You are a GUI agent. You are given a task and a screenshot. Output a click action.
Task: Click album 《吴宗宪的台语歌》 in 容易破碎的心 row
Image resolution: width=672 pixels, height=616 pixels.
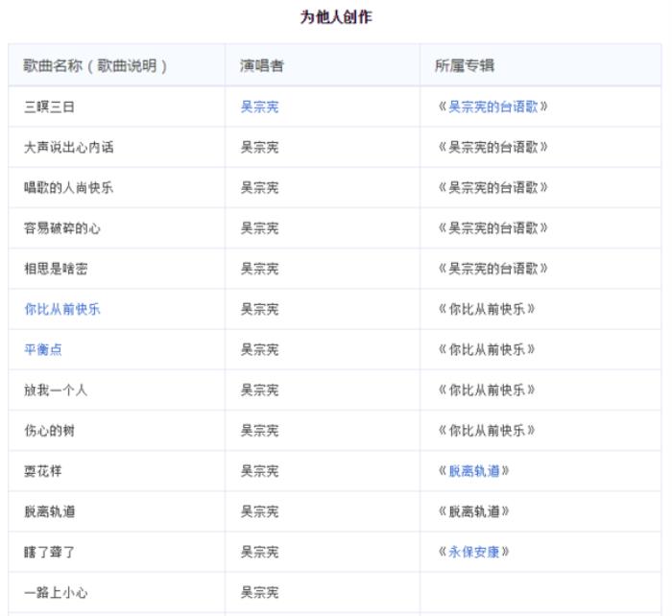[492, 228]
